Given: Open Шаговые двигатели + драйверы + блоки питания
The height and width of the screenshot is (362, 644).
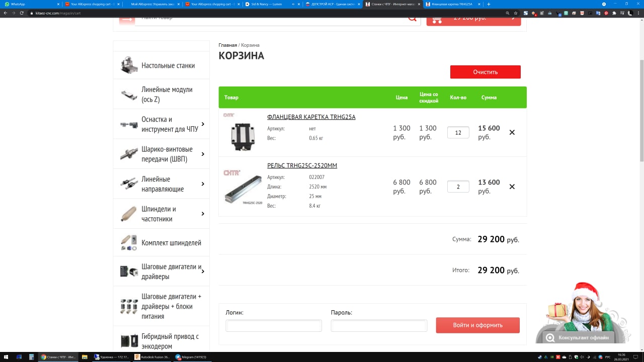Looking at the screenshot, I should (x=171, y=306).
